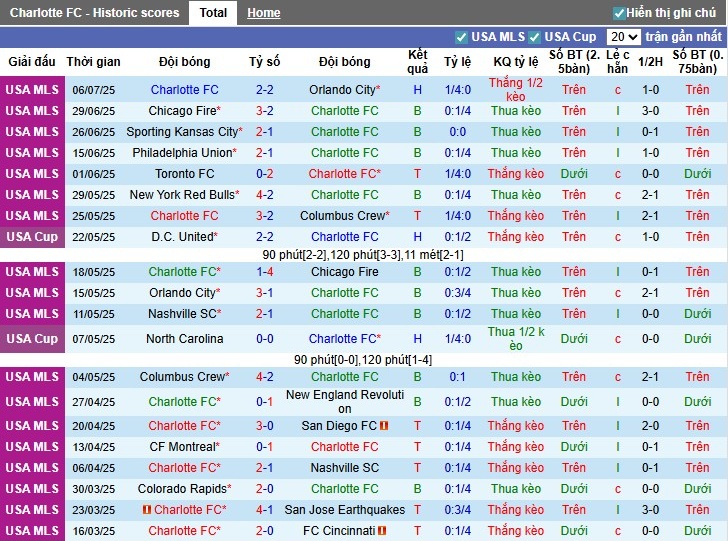Click Columbus Crew on the 25/05/25 row
Image resolution: width=728 pixels, height=541 pixels.
[x=343, y=215]
